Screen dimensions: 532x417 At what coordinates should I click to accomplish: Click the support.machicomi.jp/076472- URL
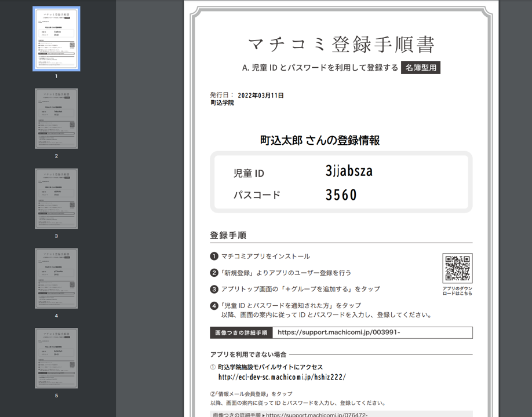(x=316, y=415)
